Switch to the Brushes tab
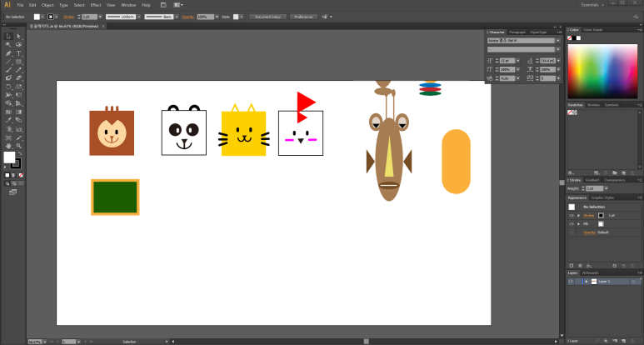 [593, 105]
